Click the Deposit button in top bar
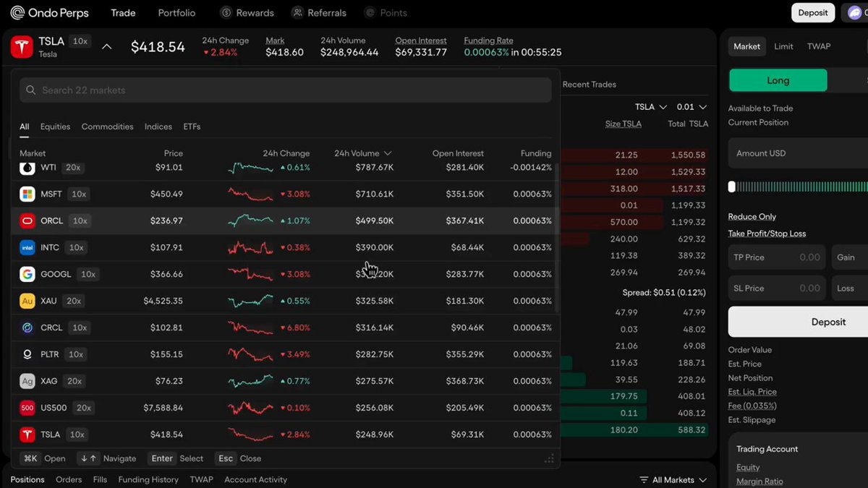The image size is (868, 488). 813,12
